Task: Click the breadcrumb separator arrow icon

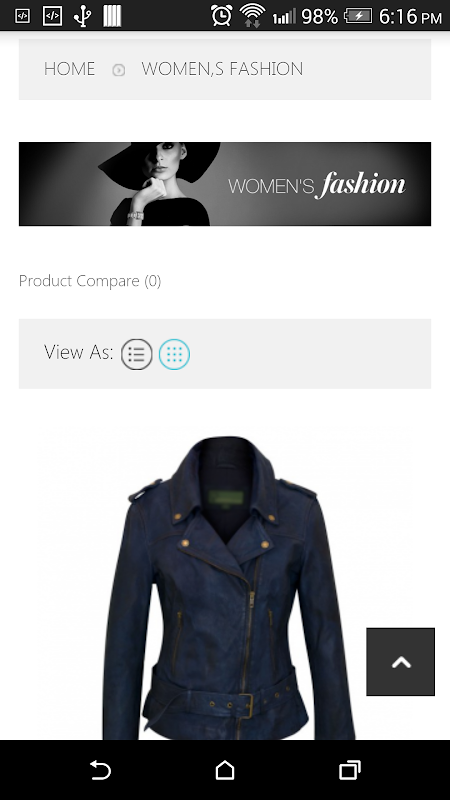Action: pyautogui.click(x=118, y=70)
